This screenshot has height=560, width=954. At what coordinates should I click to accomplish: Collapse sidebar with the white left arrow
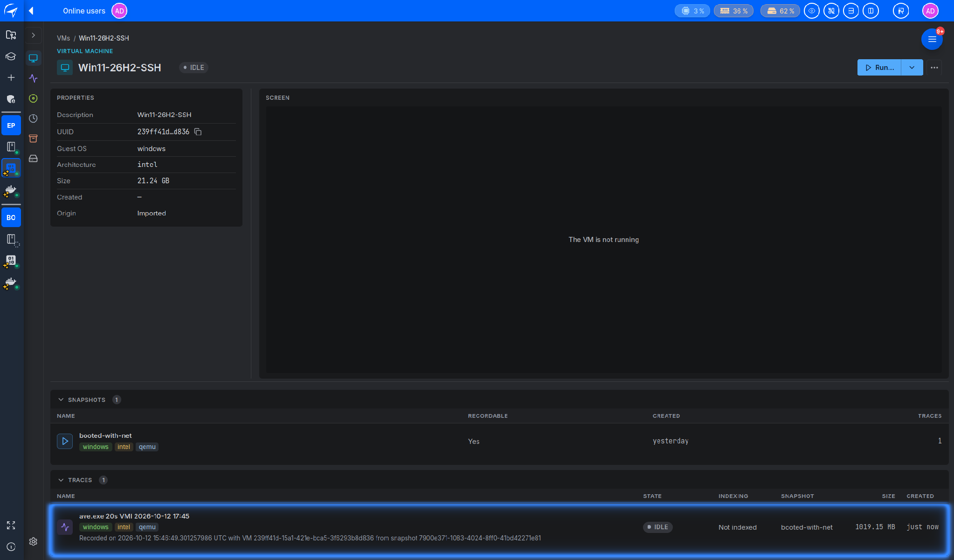(31, 10)
